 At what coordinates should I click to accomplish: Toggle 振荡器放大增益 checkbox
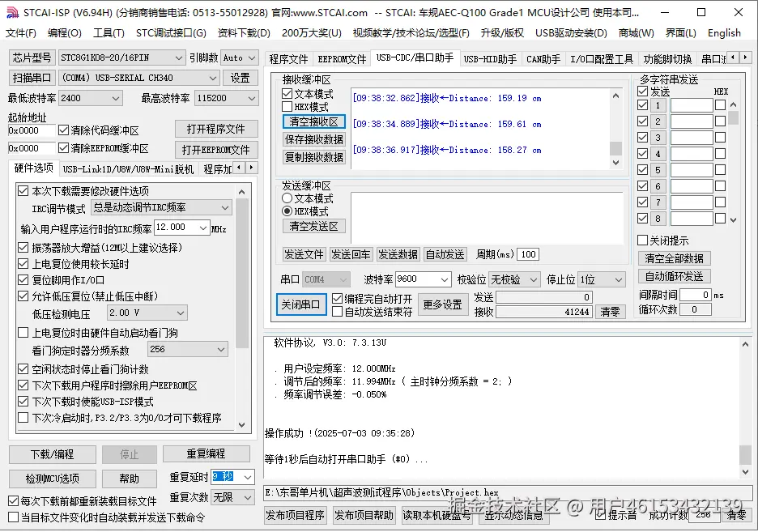coord(23,248)
